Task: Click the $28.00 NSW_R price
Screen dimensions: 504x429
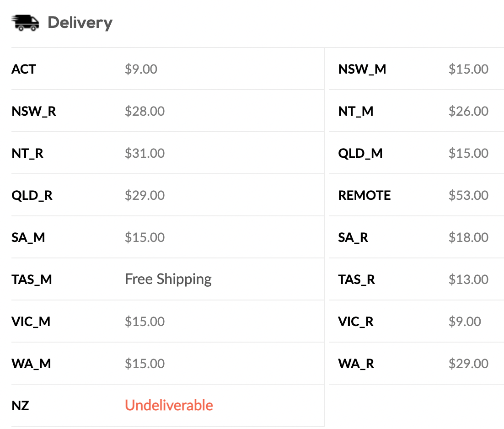Action: point(145,111)
